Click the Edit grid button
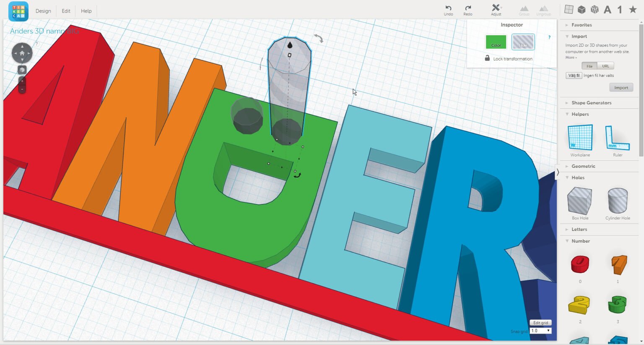This screenshot has width=644, height=345. (x=540, y=322)
